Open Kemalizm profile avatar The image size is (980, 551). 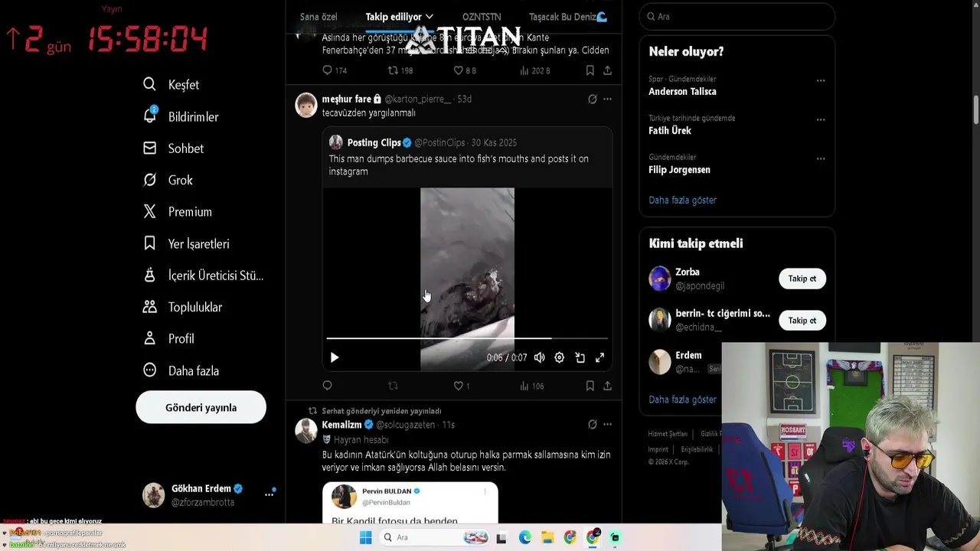coord(306,430)
